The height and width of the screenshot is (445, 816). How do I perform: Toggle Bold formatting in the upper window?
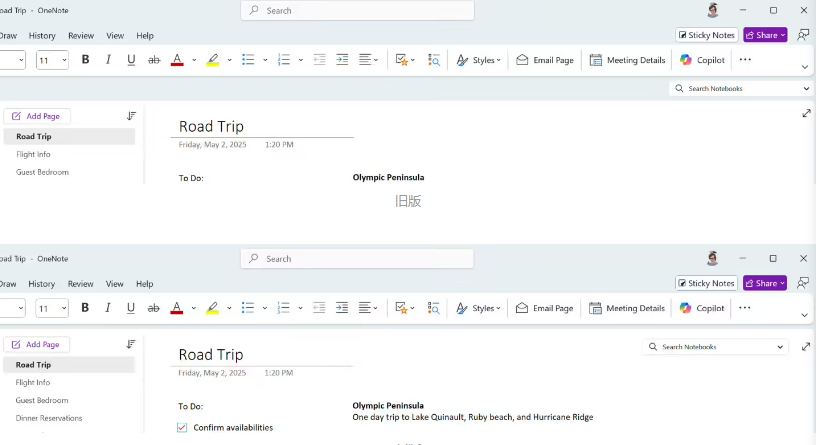click(x=85, y=60)
